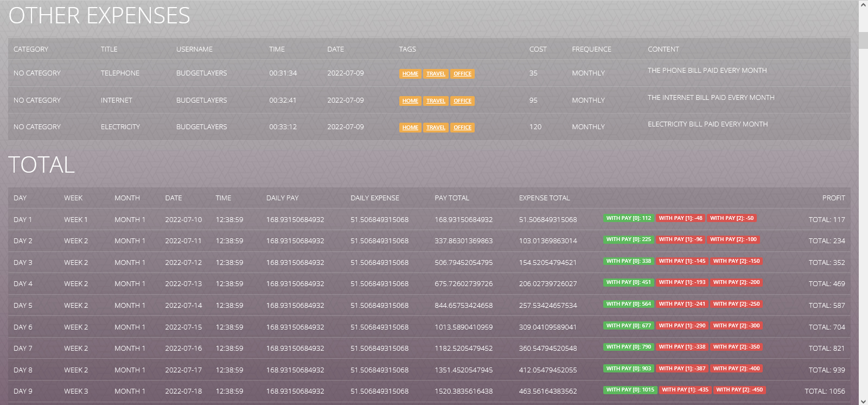The image size is (868, 405).
Task: Select the ELECTRICITY title cell
Action: coord(120,127)
